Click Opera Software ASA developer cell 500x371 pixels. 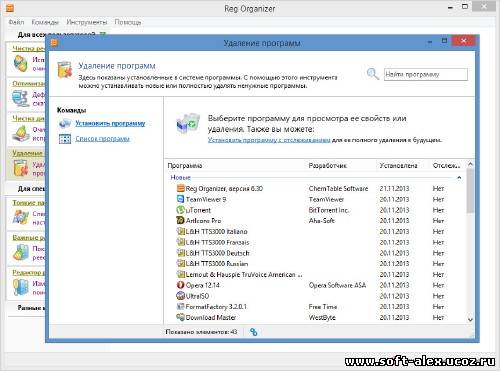(x=337, y=285)
